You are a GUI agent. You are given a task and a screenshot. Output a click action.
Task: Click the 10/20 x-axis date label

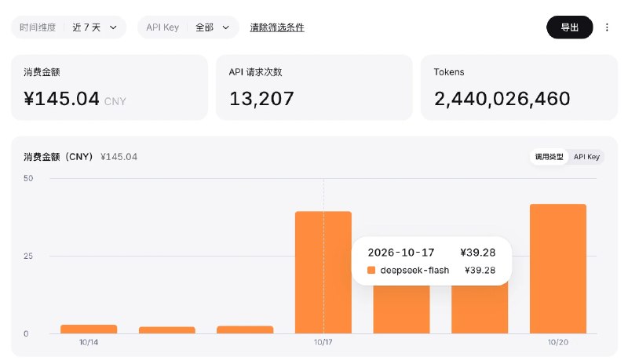(x=558, y=342)
